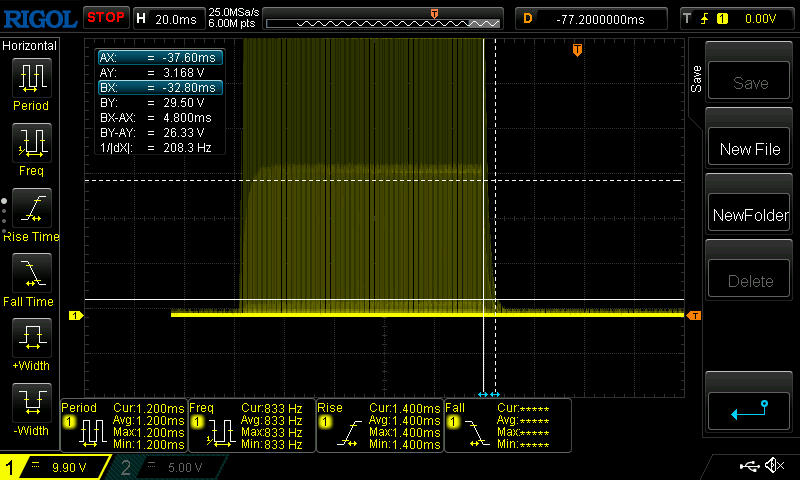Select channel 1 tab showing 9.90 V
The width and height of the screenshot is (800, 480).
(x=55, y=467)
